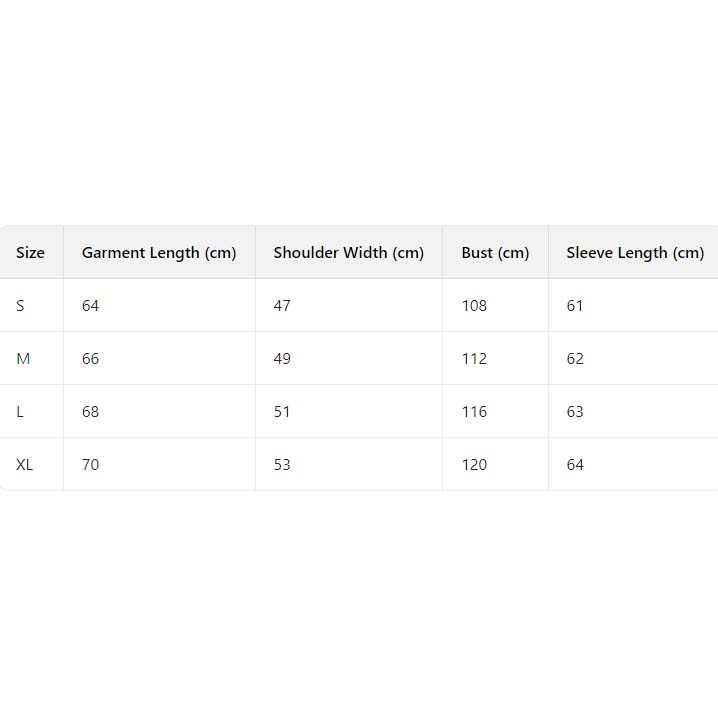Select garment length value 66
The image size is (718, 718).
(91, 359)
